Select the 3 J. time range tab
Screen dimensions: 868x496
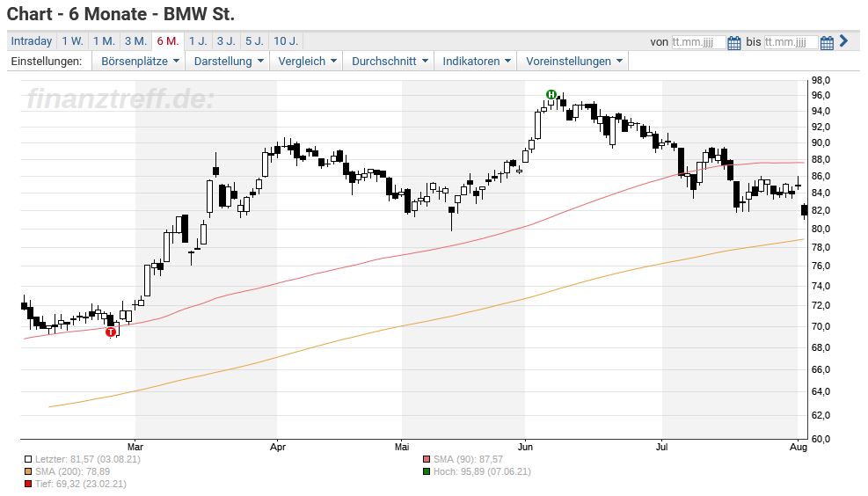tap(226, 41)
